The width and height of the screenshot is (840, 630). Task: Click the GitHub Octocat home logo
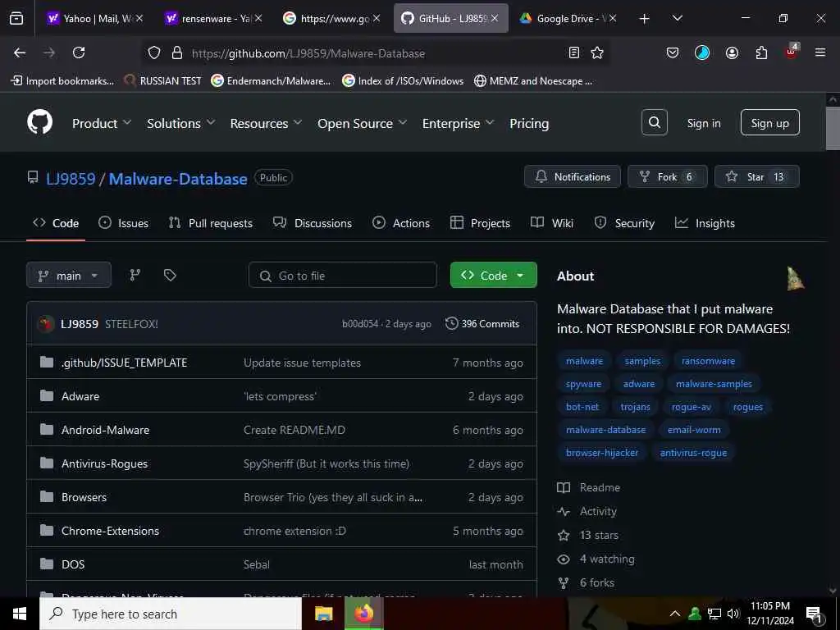(x=39, y=123)
